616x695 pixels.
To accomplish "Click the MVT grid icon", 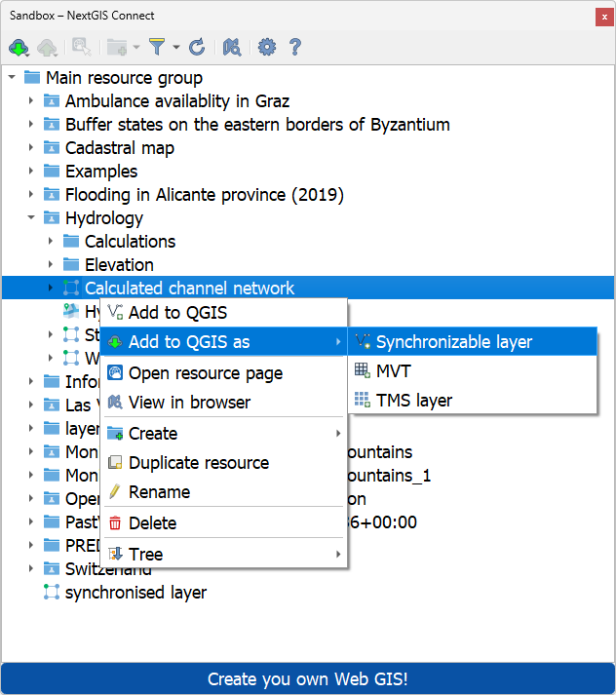I will click(x=362, y=370).
